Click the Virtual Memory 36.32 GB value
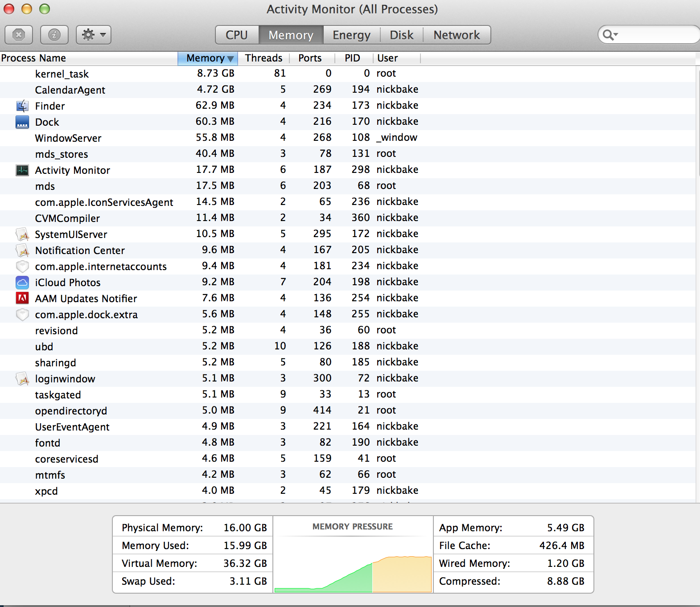Viewport: 700px width, 607px height. (245, 563)
